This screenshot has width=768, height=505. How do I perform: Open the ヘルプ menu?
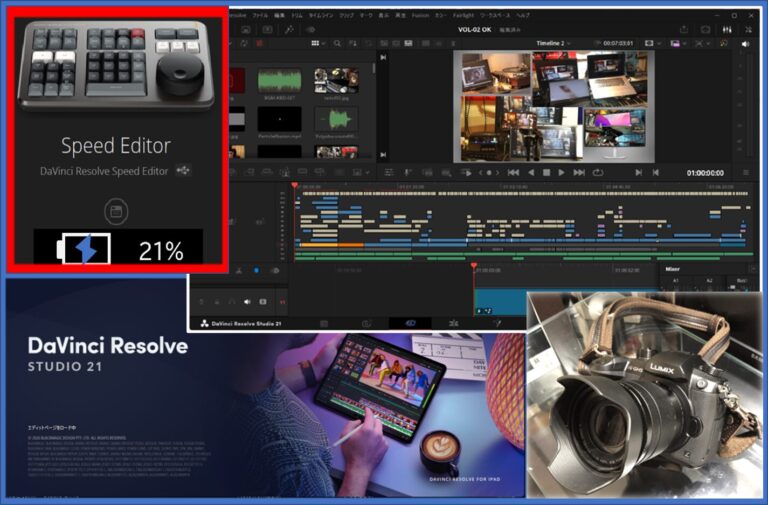click(x=523, y=16)
